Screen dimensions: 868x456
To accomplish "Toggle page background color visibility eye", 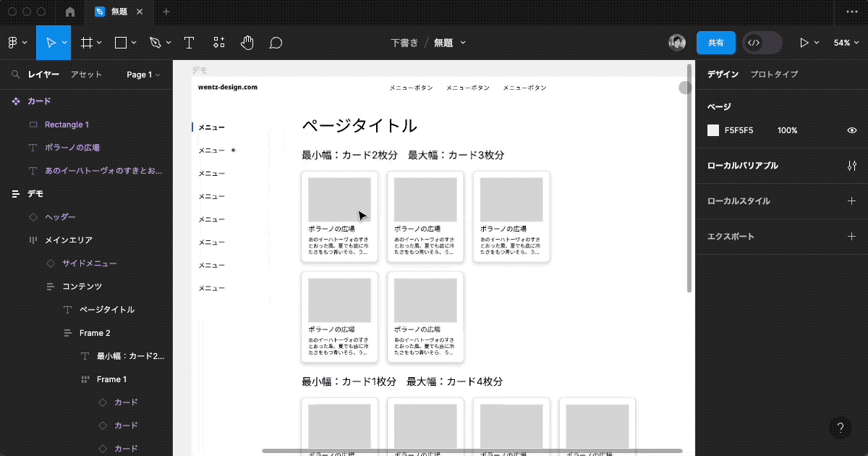I will (851, 130).
